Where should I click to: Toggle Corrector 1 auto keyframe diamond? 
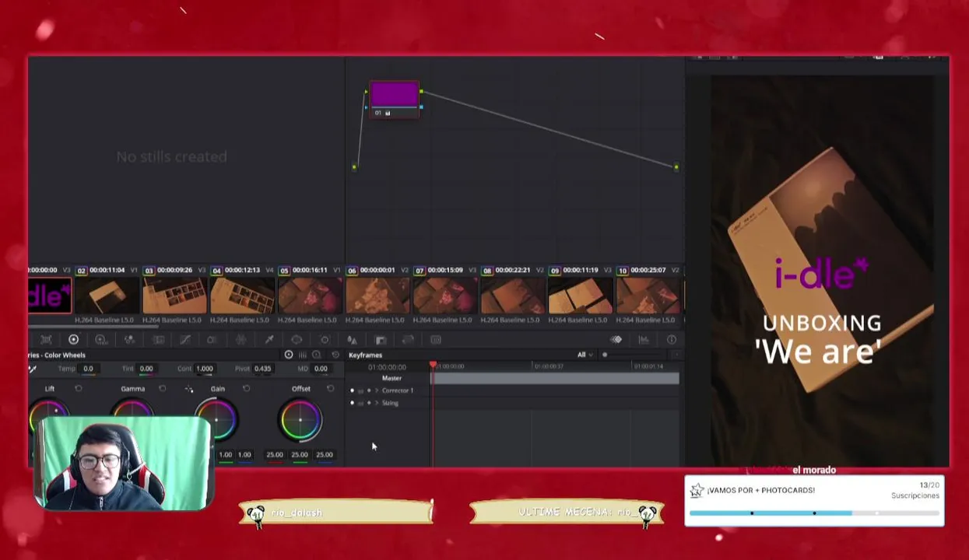point(369,390)
